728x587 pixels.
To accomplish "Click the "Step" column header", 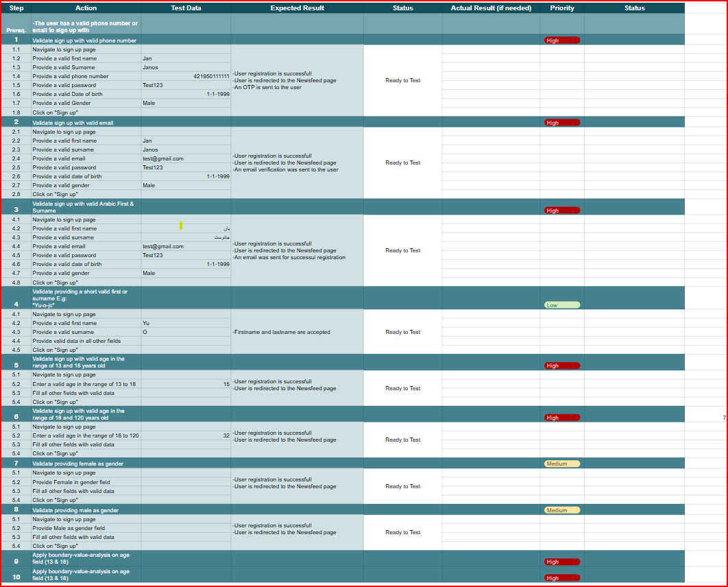I will point(16,8).
